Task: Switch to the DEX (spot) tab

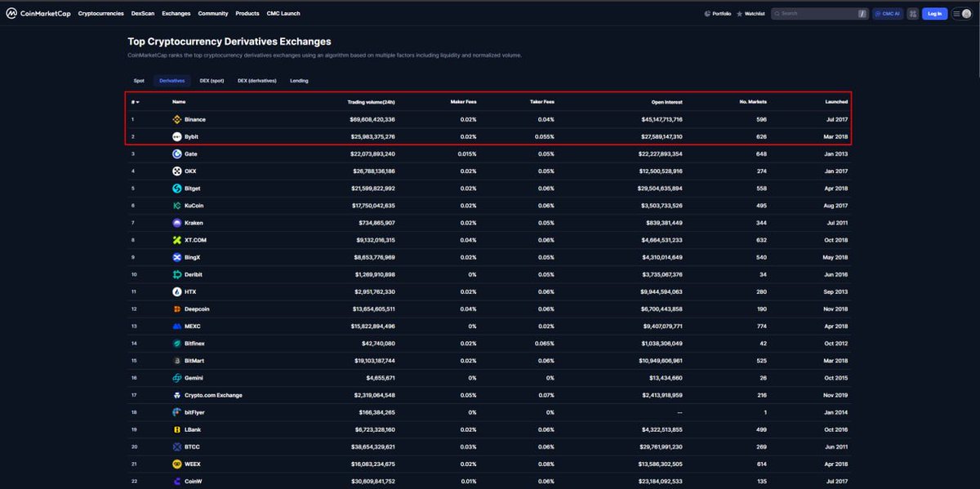Action: [212, 81]
